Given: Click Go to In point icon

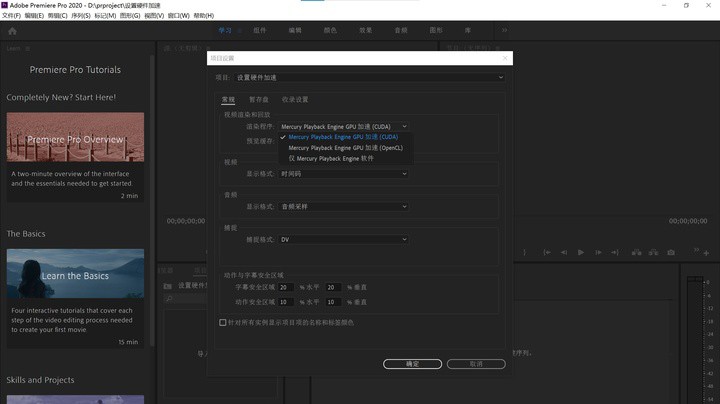Looking at the screenshot, I should 547,252.
